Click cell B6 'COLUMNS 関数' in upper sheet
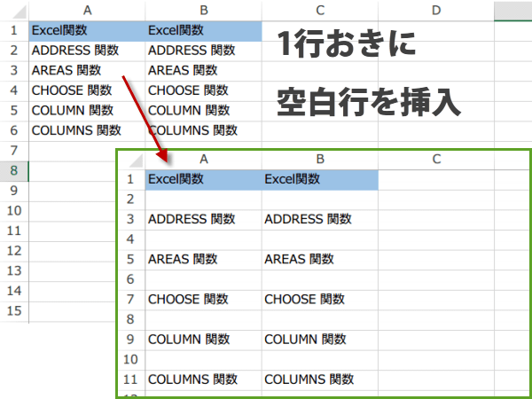The image size is (532, 399). coord(204,131)
